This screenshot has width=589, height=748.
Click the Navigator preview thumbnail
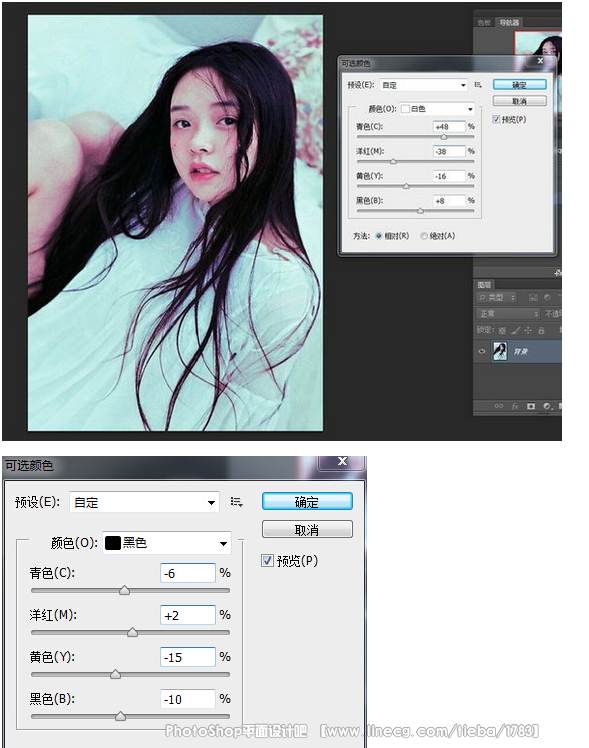coord(538,43)
